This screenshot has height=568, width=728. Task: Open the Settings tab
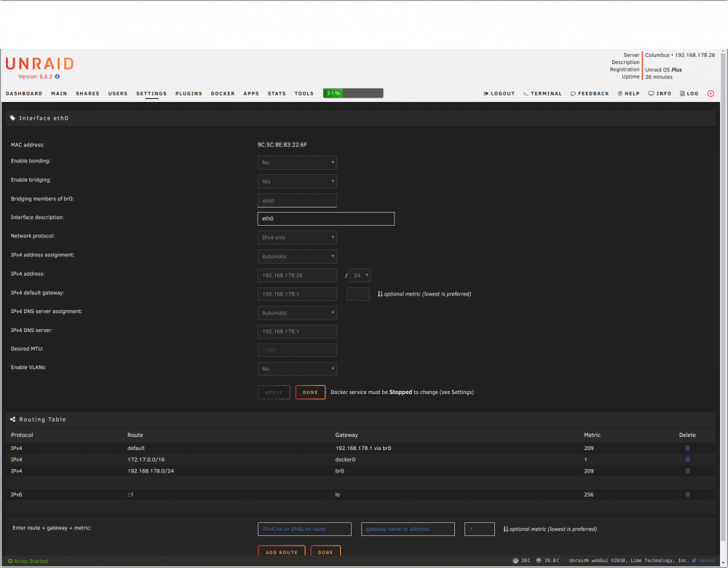[151, 93]
